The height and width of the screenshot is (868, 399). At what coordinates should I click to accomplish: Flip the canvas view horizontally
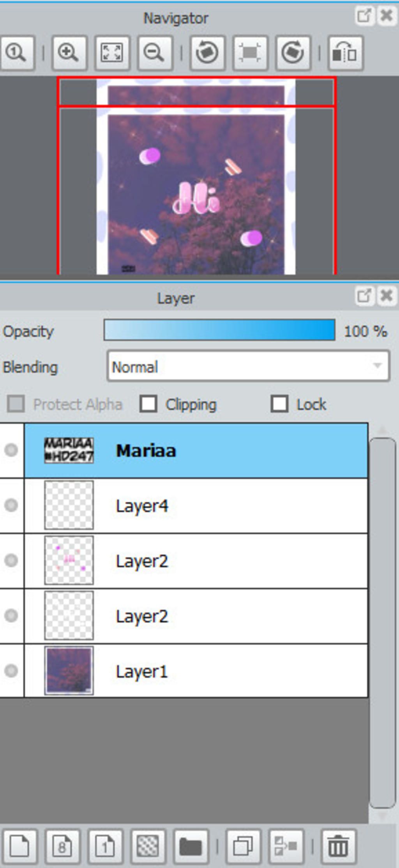[x=345, y=53]
